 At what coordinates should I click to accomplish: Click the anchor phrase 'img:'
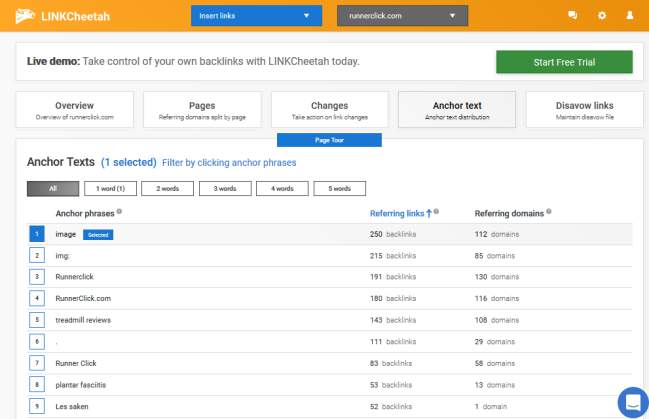click(x=62, y=255)
